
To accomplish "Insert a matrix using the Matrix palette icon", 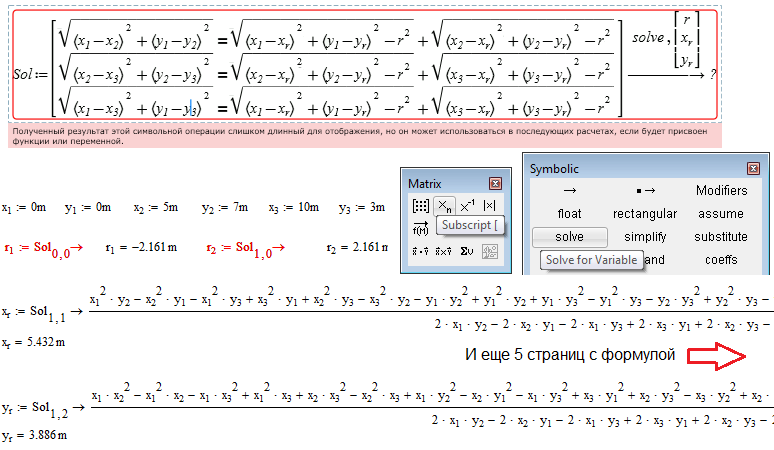I will click(421, 206).
